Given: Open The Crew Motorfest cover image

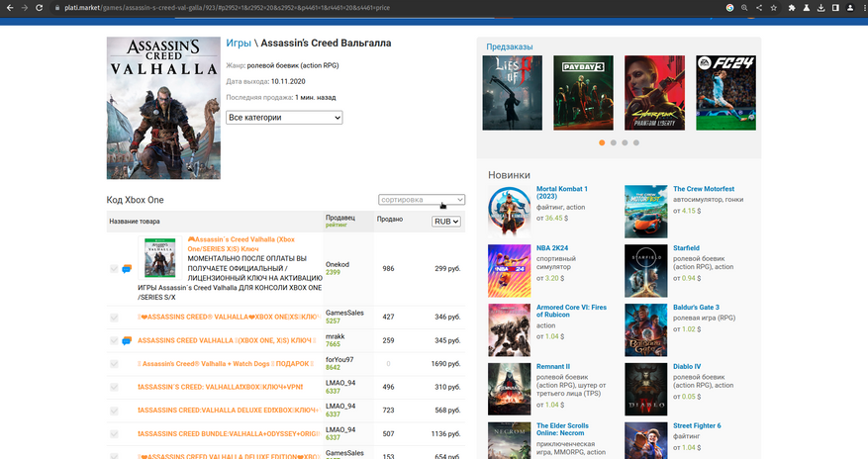Looking at the screenshot, I should [x=646, y=212].
